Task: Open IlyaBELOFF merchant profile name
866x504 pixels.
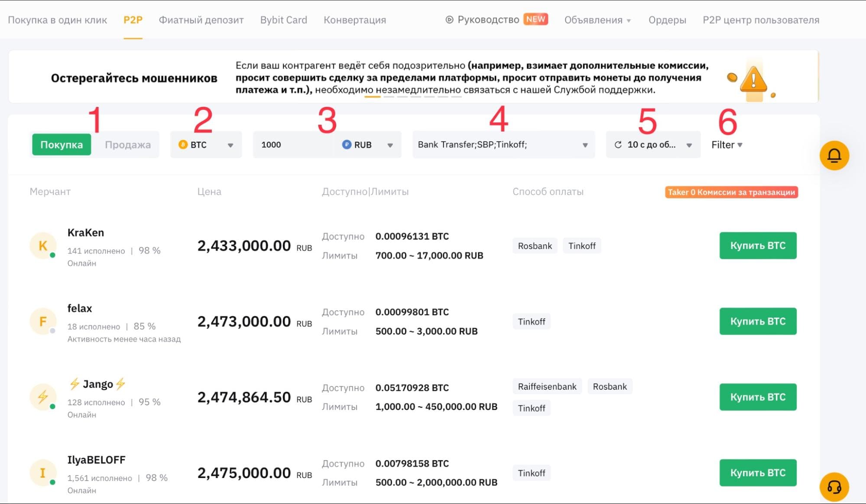Action: 96,460
